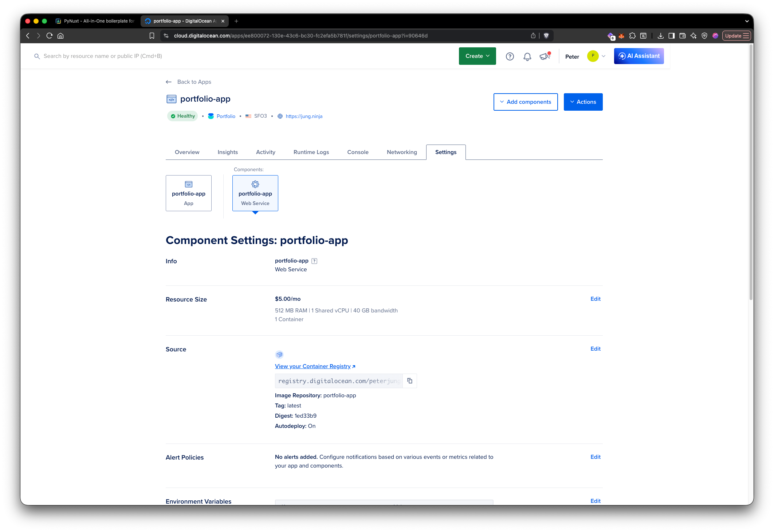Click the Digest 1ed33b9 value
This screenshot has width=774, height=532.
(x=305, y=416)
